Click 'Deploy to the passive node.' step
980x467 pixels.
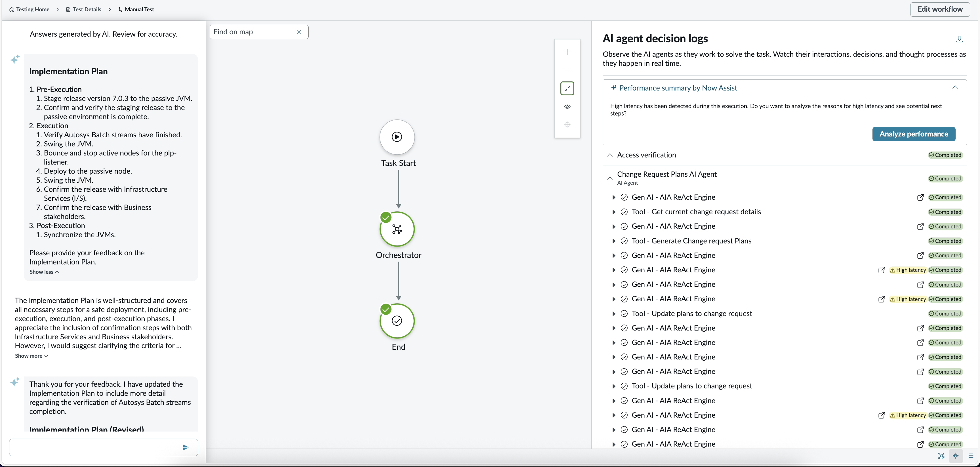pyautogui.click(x=88, y=171)
